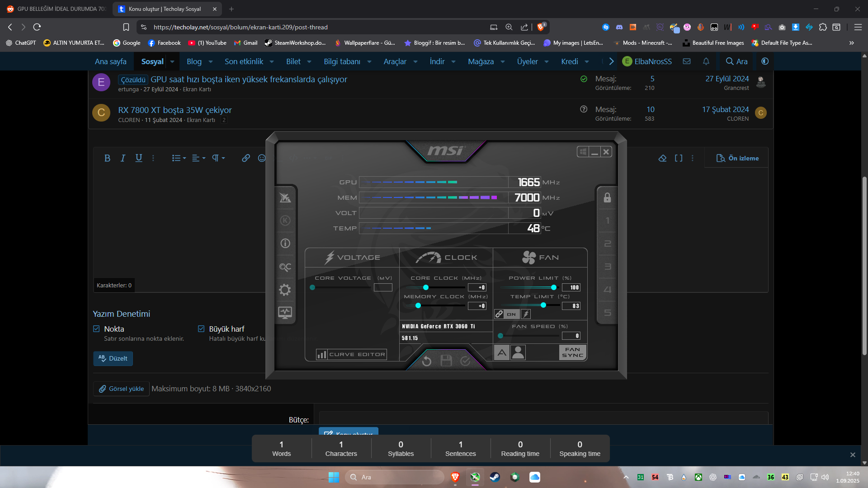This screenshot has height=488, width=868.
Task: Apply underline formatting in post editor
Action: click(x=139, y=158)
